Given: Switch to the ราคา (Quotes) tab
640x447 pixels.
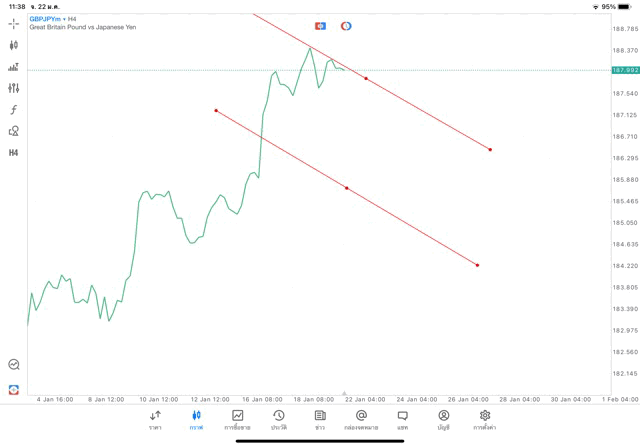Looking at the screenshot, I should (x=155, y=420).
